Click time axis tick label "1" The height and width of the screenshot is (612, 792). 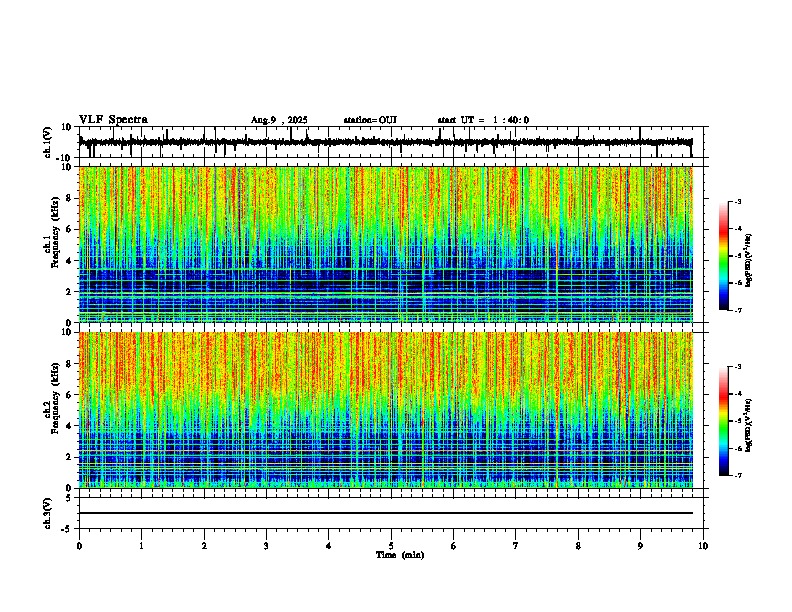(141, 546)
